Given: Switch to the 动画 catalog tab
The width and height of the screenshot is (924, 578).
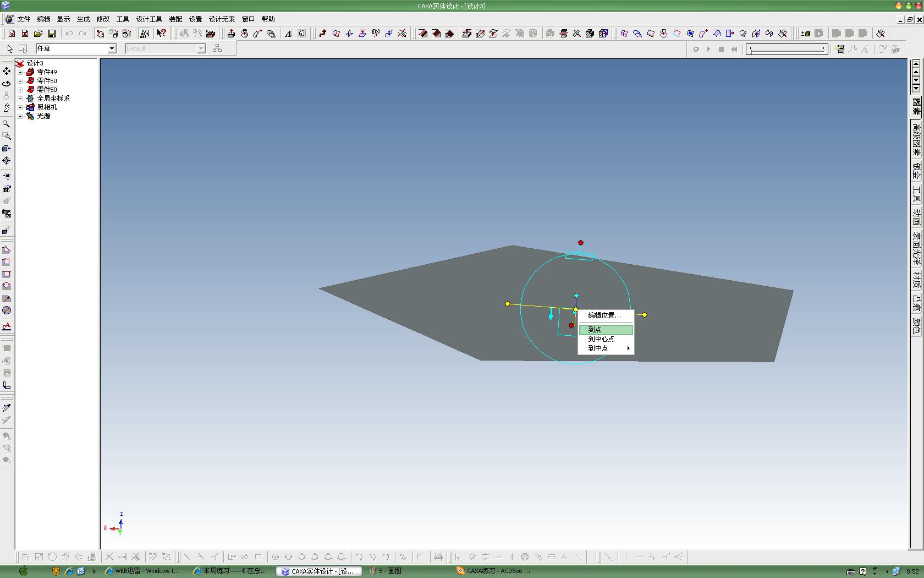Looking at the screenshot, I should coord(916,216).
